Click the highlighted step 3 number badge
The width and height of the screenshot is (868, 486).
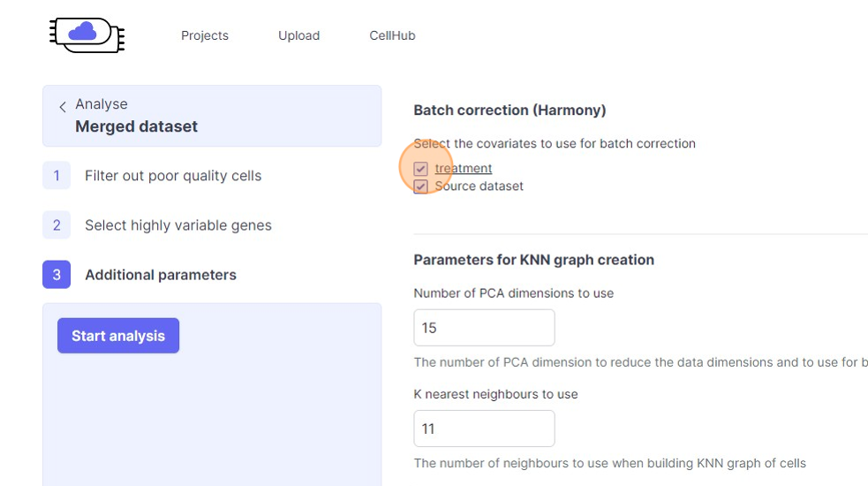pos(57,275)
